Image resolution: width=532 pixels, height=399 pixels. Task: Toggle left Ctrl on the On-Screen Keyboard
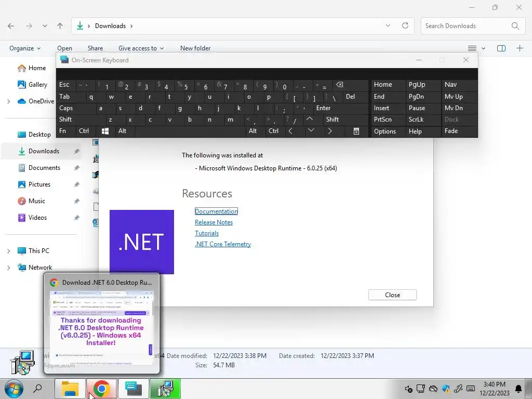point(86,131)
